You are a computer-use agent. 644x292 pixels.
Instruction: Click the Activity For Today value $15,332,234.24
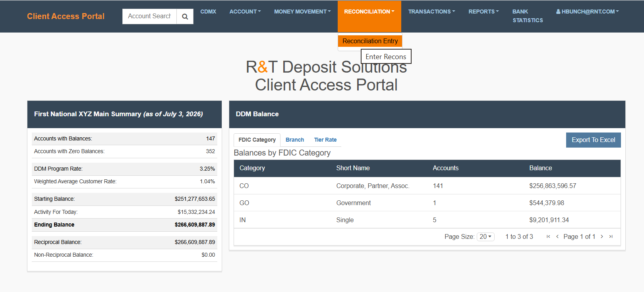coord(196,212)
